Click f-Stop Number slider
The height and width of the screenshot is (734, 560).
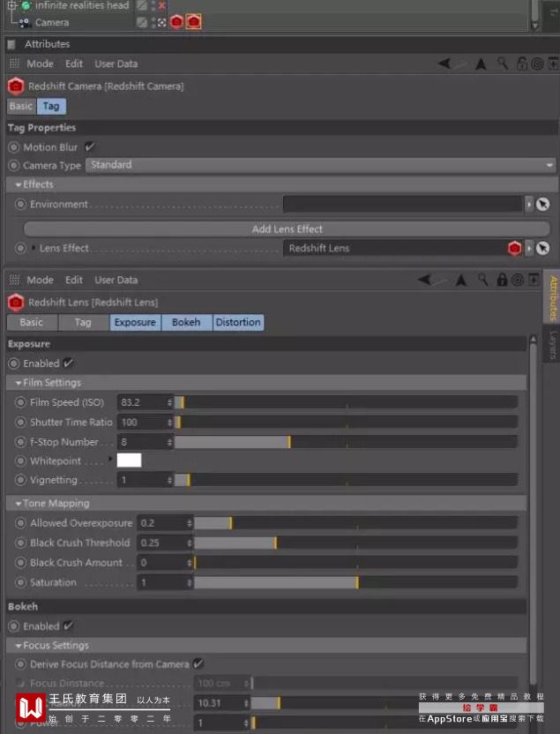tap(346, 442)
